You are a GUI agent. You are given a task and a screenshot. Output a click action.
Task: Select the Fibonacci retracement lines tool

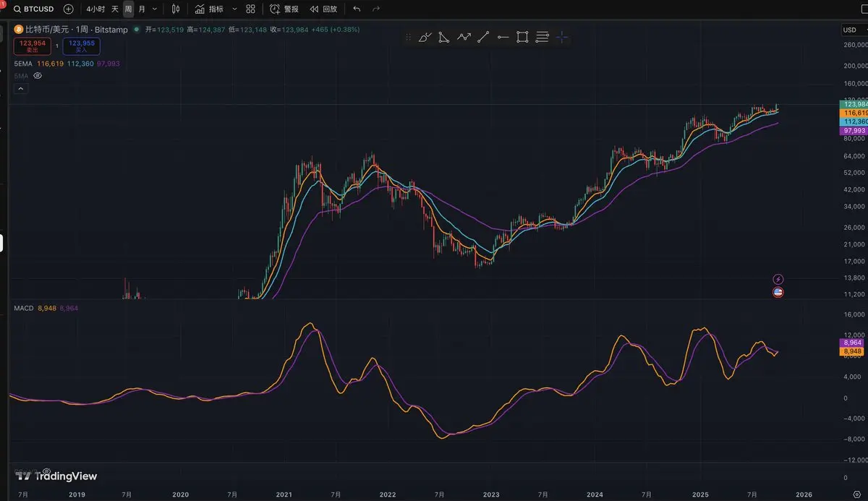(542, 38)
